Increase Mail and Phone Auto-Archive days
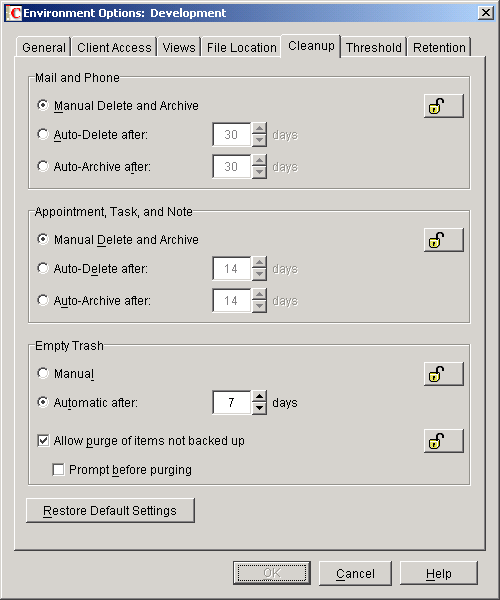Viewport: 500px width, 600px height. click(259, 161)
